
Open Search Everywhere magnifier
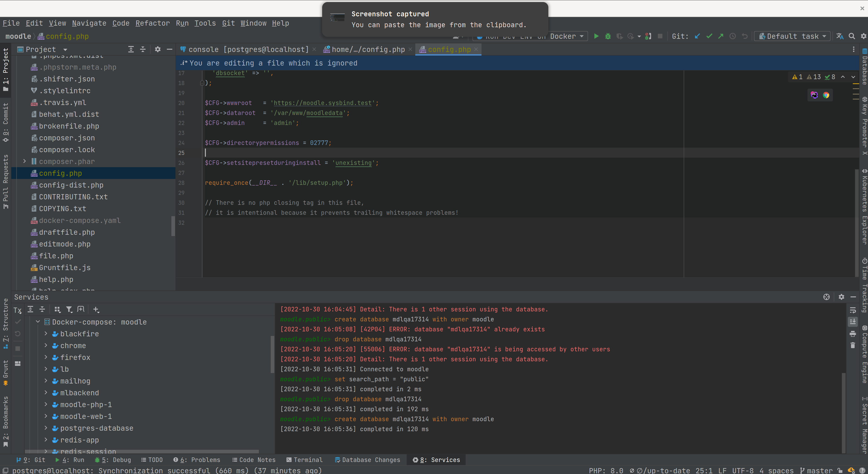click(x=852, y=36)
